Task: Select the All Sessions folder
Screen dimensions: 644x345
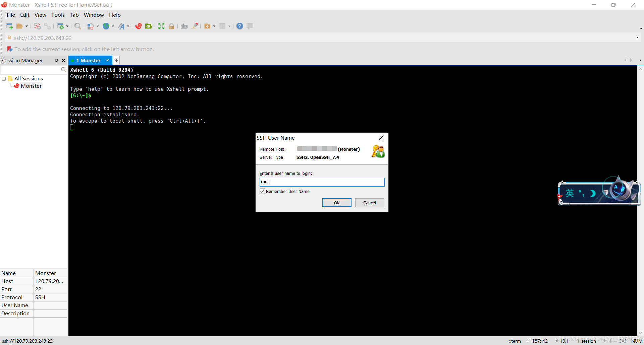Action: click(x=29, y=78)
